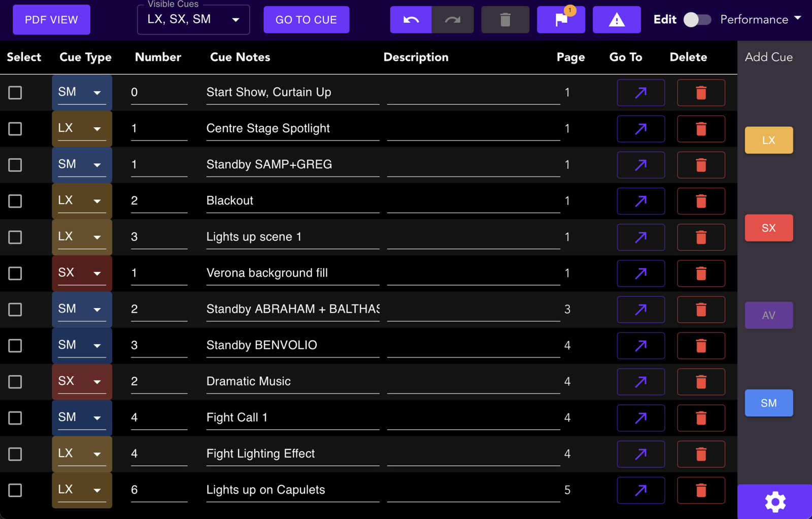812x519 pixels.
Task: Go to Blackout cue
Action: 641,201
